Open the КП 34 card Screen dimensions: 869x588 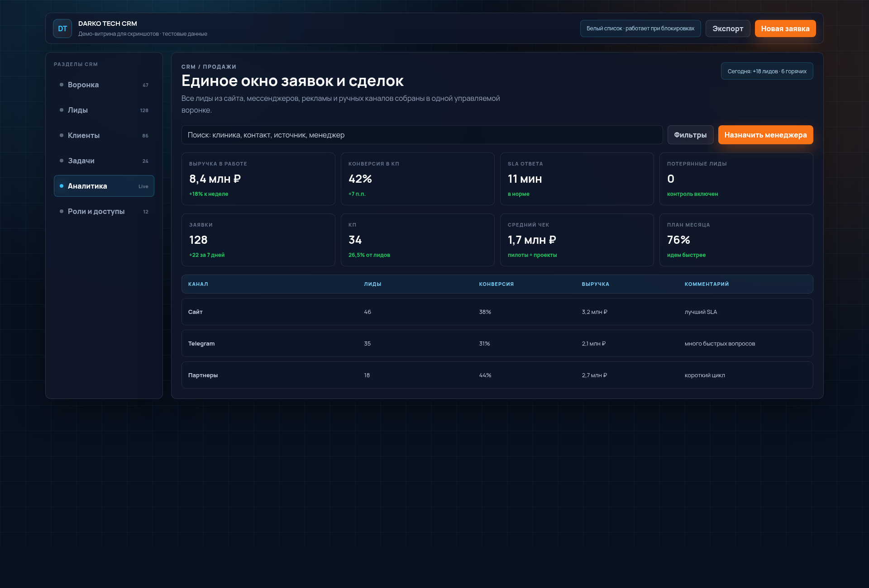(418, 240)
